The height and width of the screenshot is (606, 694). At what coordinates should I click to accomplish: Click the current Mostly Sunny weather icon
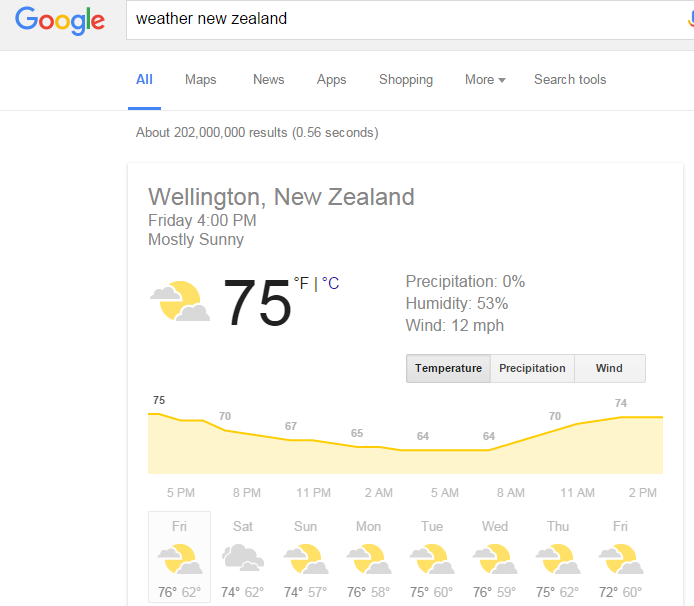tap(180, 301)
